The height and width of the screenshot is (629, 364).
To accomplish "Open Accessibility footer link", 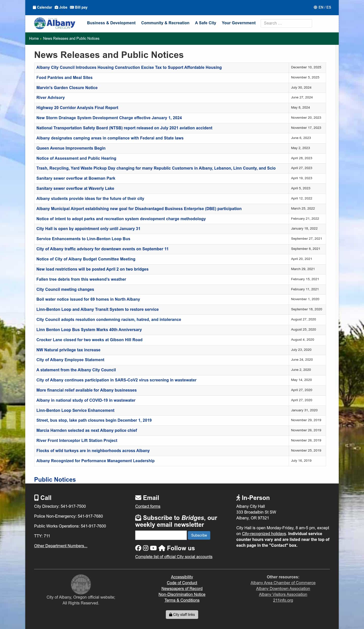I will coord(182,577).
